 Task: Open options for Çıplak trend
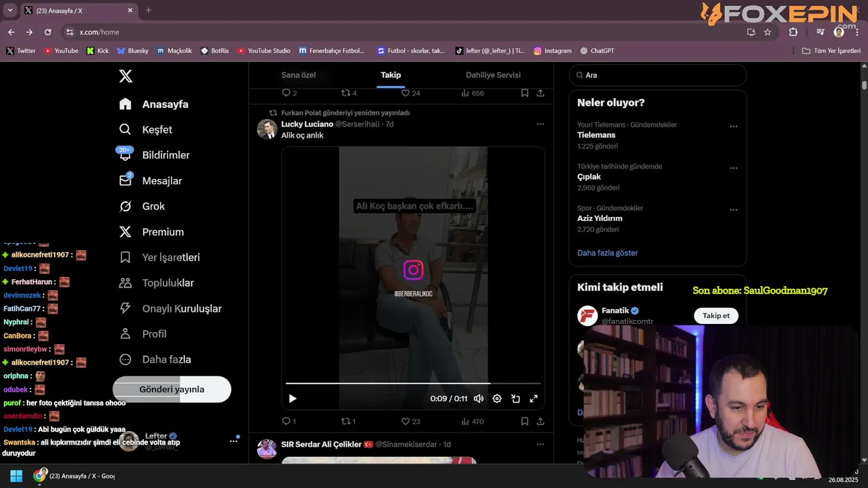pos(734,168)
